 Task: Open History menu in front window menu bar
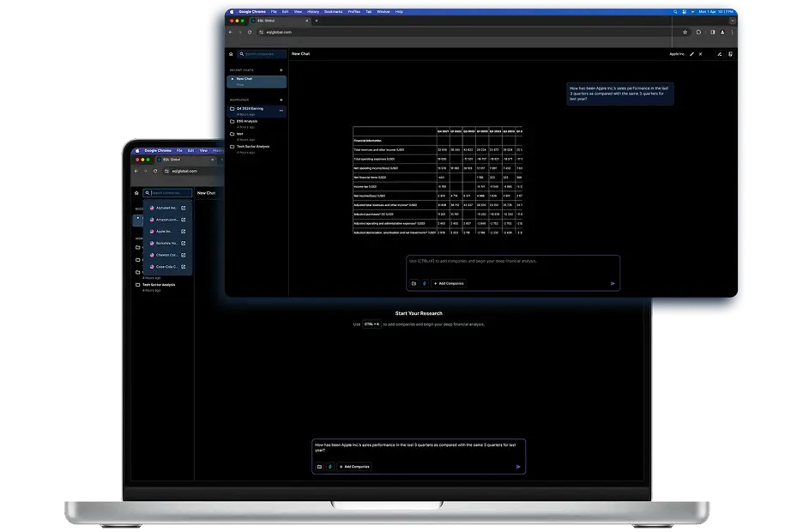click(313, 11)
